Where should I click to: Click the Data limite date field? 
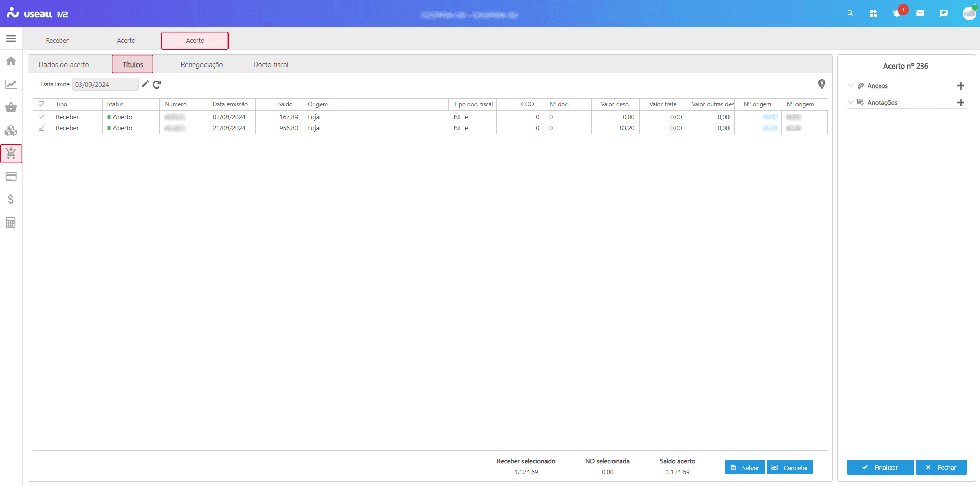tap(105, 84)
